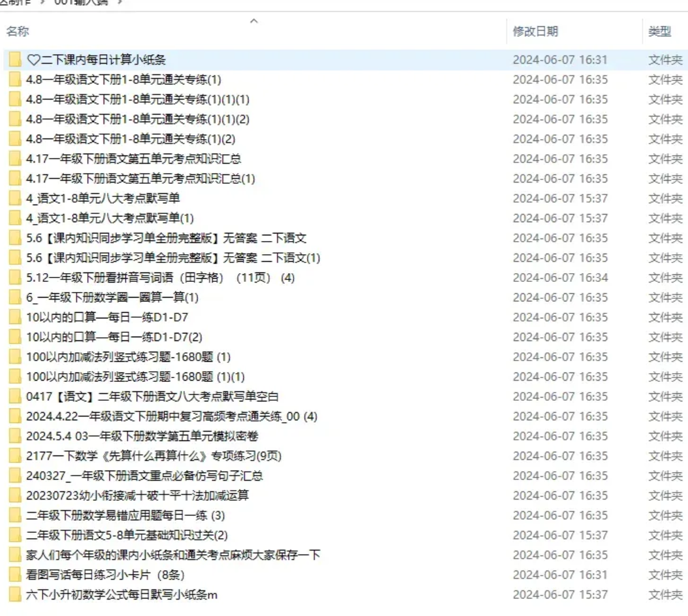Screen dimensions: 688x616
Task: Select name 4.17一年级下册语文第五单元考点知识汇总
Action: [134, 159]
